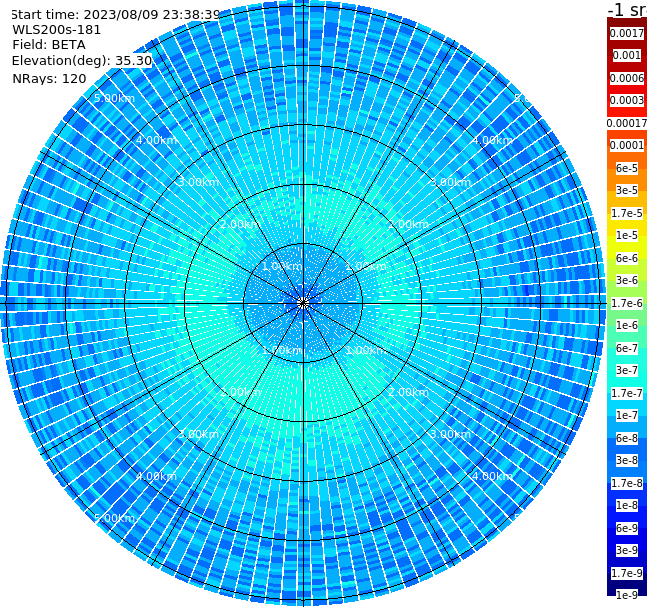The width and height of the screenshot is (647, 607).
Task: Click the northwest 5.00km range ring label
Action: click(114, 98)
